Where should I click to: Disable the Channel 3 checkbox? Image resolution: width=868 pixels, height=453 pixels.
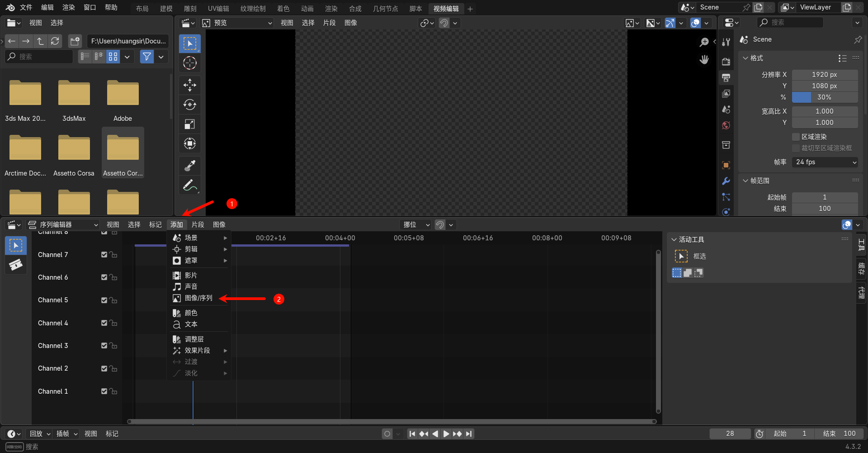pos(104,346)
